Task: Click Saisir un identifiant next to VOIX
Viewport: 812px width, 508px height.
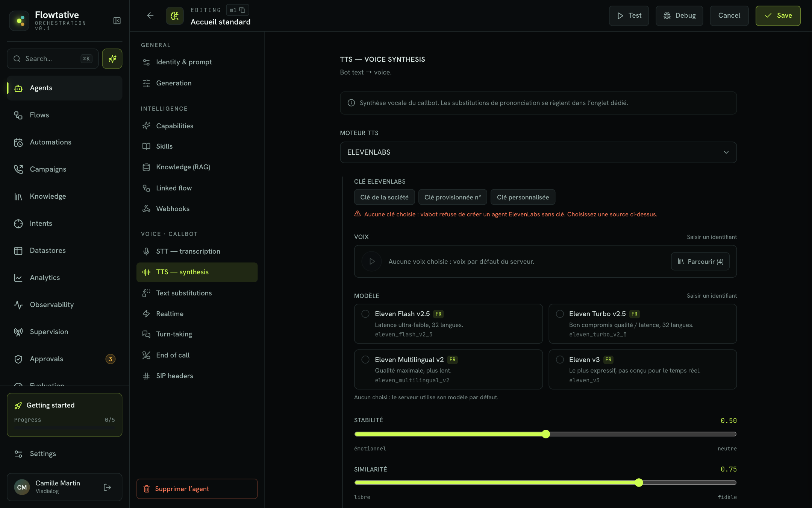Action: (712, 237)
